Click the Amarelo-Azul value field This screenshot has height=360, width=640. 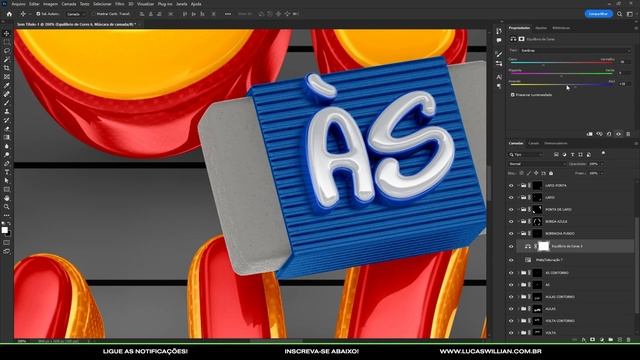(x=623, y=84)
